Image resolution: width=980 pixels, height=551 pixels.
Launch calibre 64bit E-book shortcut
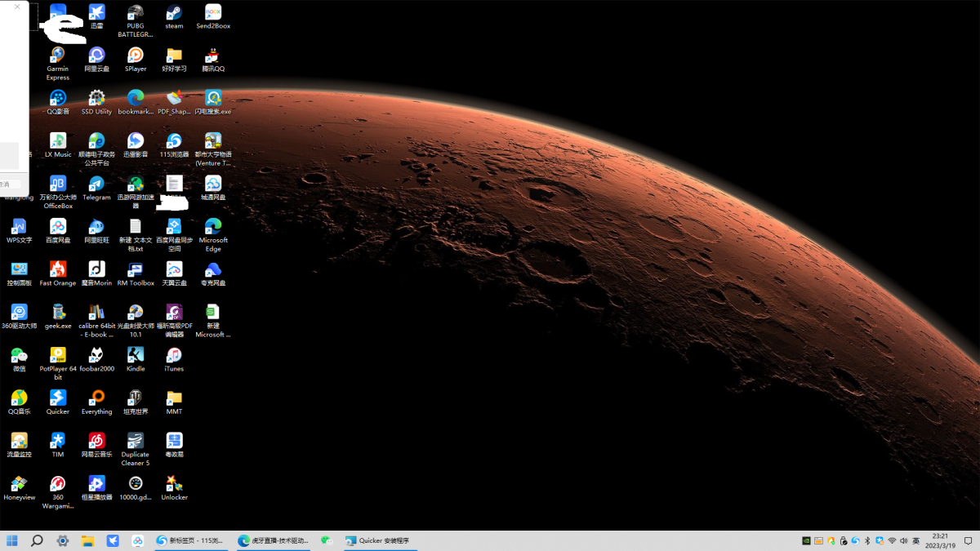tap(96, 321)
